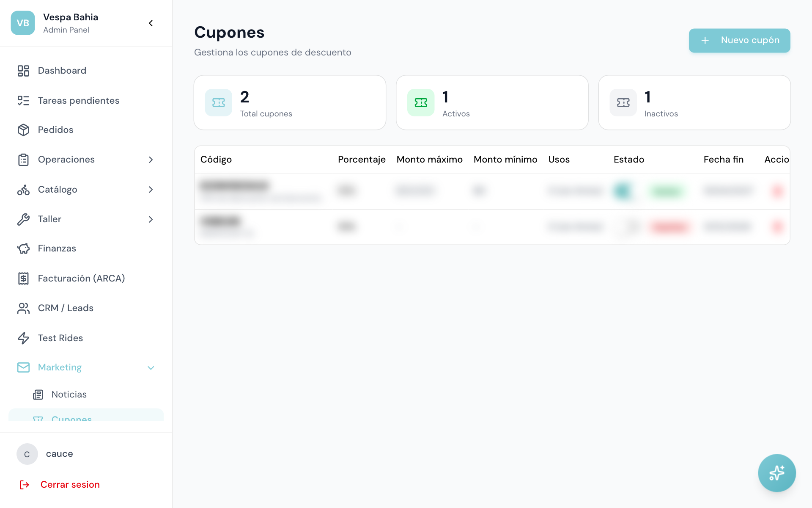Image resolution: width=812 pixels, height=508 pixels.
Task: Open Facturación (ARCA) section
Action: tap(86, 279)
